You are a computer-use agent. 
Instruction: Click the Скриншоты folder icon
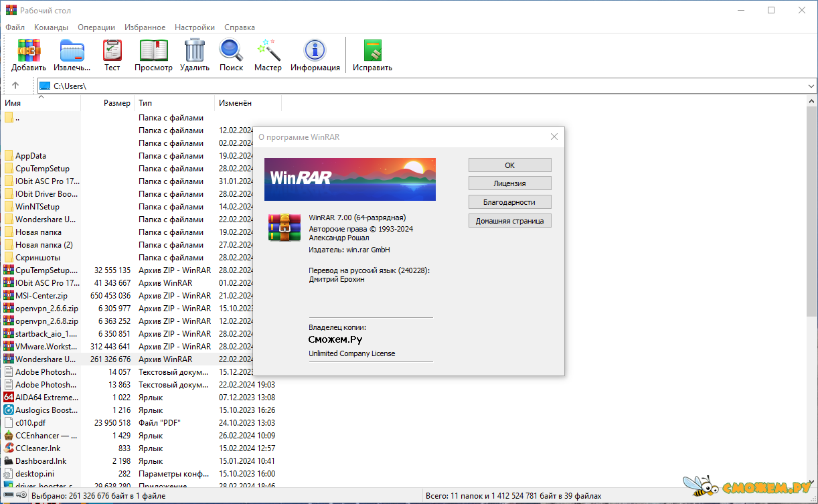(x=9, y=258)
